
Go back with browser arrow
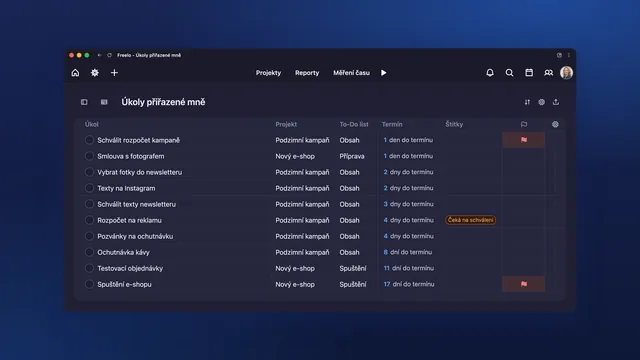(x=99, y=55)
